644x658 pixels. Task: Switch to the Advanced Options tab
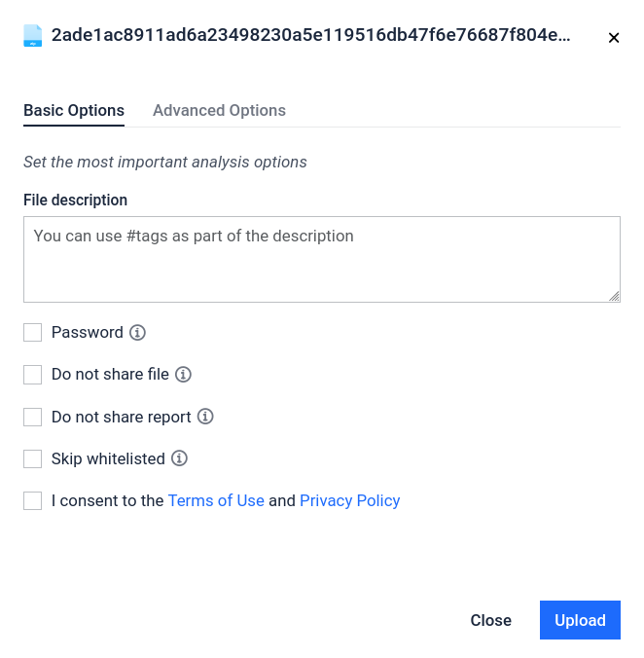tap(219, 111)
